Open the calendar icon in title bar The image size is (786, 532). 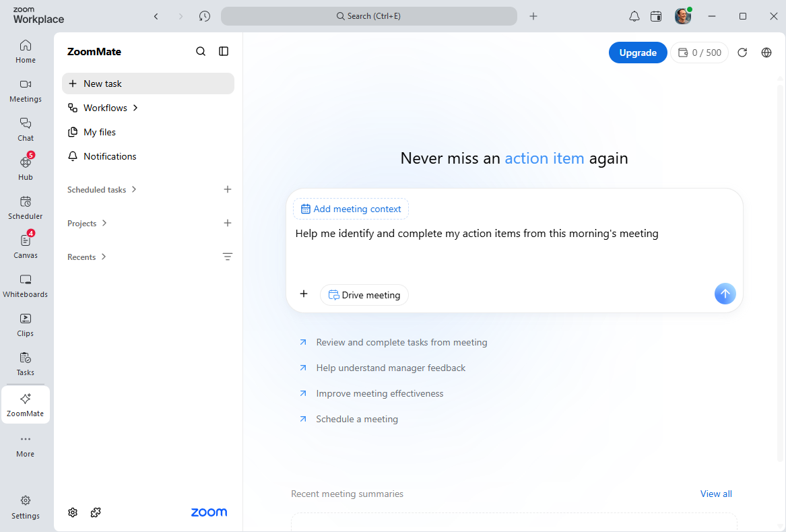tap(655, 16)
